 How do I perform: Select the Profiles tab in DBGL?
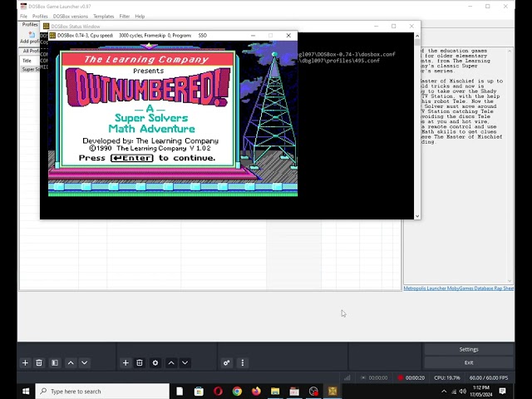coord(30,24)
